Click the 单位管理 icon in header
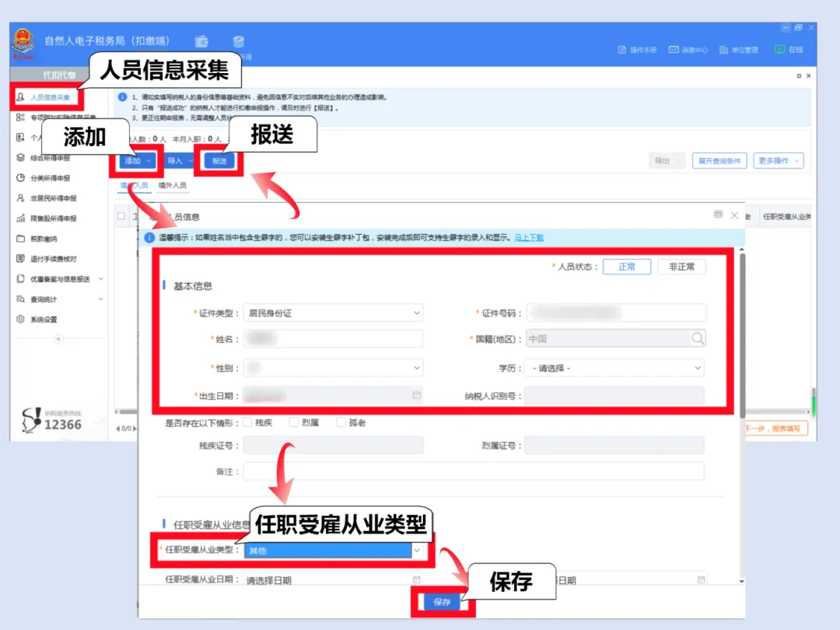 pyautogui.click(x=724, y=50)
